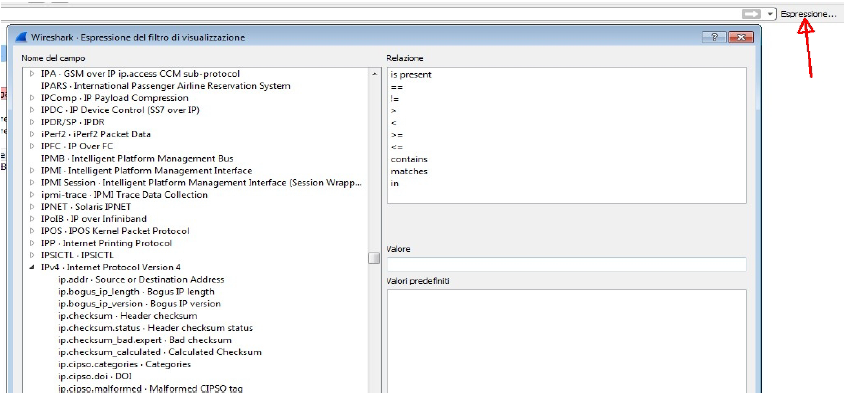
Task: Choose the '==' relation operator
Action: (396, 87)
